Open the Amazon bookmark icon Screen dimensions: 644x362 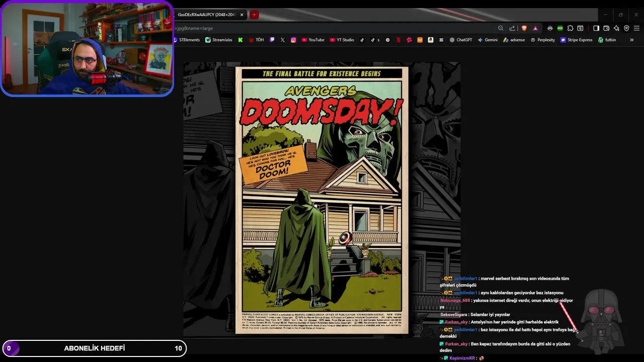[431, 40]
